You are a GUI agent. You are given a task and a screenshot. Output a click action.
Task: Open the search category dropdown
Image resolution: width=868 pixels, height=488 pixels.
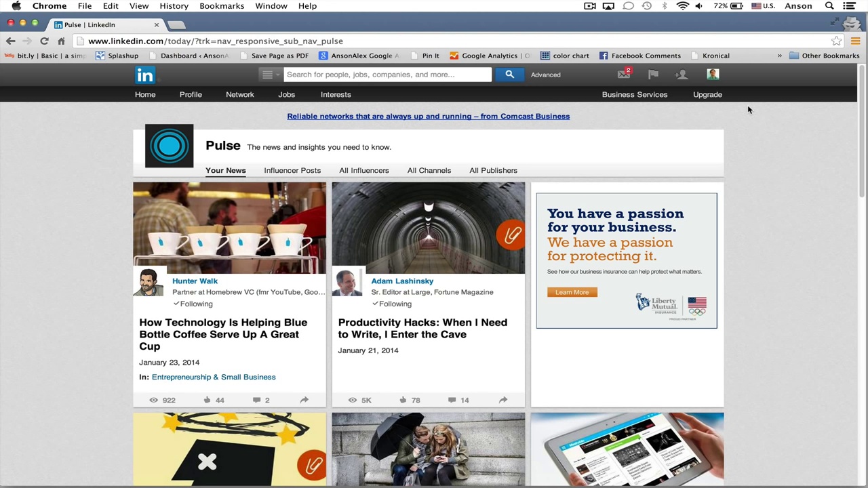(270, 75)
